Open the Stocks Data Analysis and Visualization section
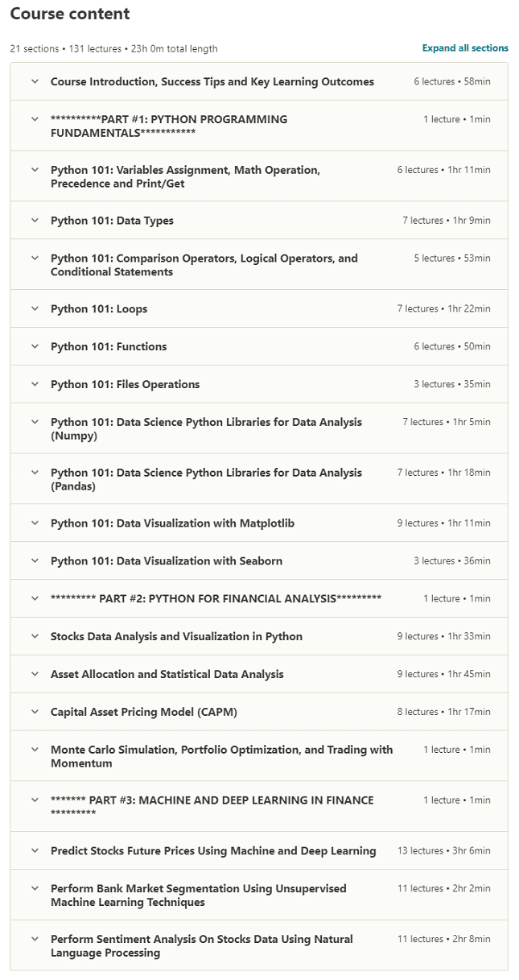 (176, 636)
